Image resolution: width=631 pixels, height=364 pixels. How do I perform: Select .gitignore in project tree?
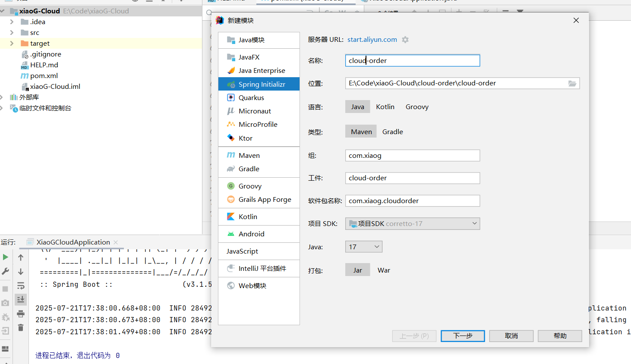click(45, 54)
